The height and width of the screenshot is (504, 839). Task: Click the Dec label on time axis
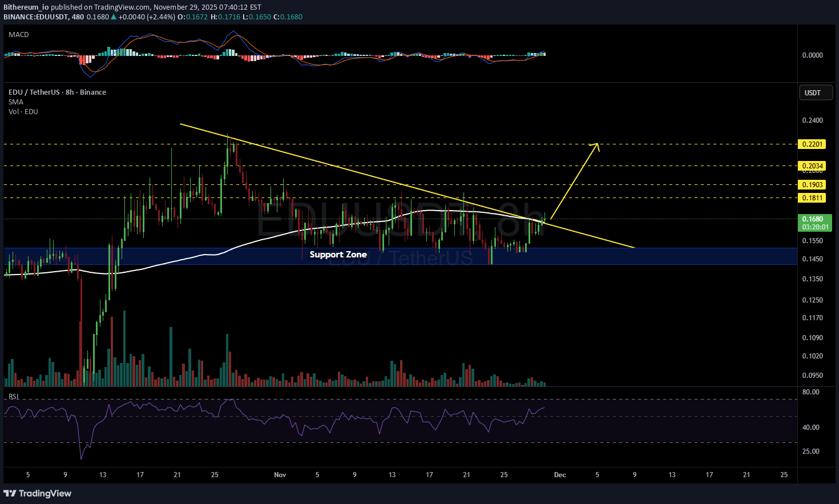560,475
